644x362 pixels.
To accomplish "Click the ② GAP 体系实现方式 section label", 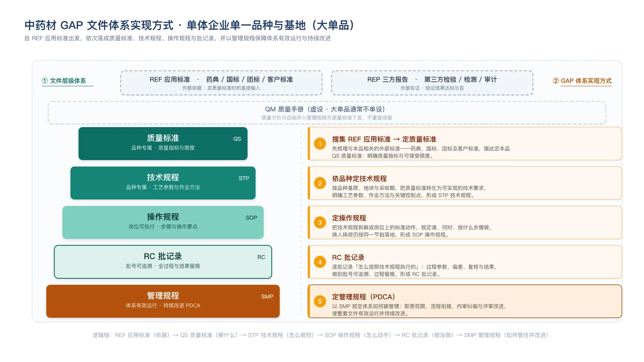I will point(582,81).
